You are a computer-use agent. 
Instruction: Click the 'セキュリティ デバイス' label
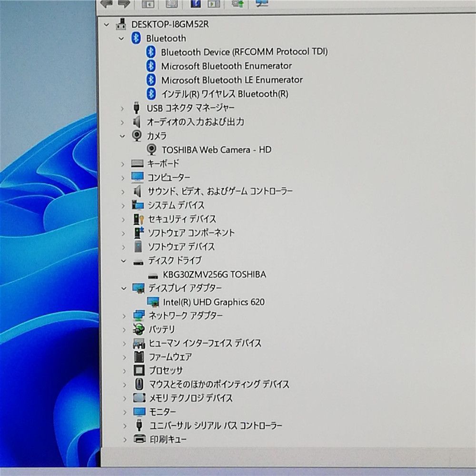(x=182, y=219)
